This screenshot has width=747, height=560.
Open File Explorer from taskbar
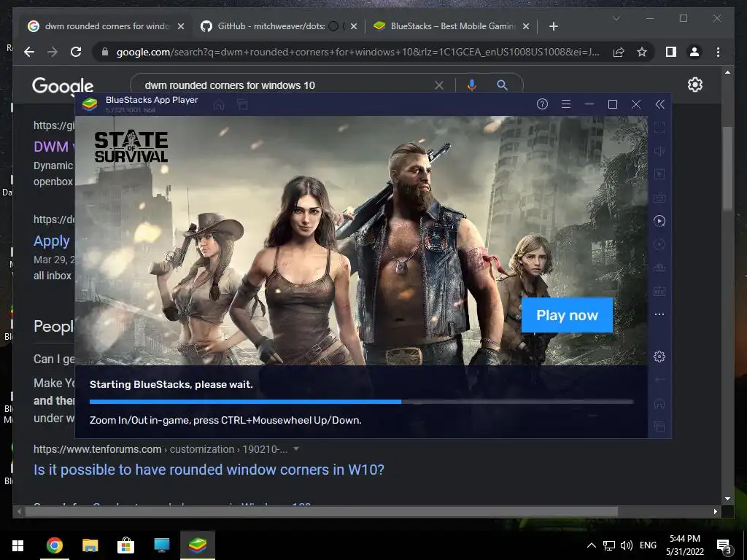[x=90, y=545]
